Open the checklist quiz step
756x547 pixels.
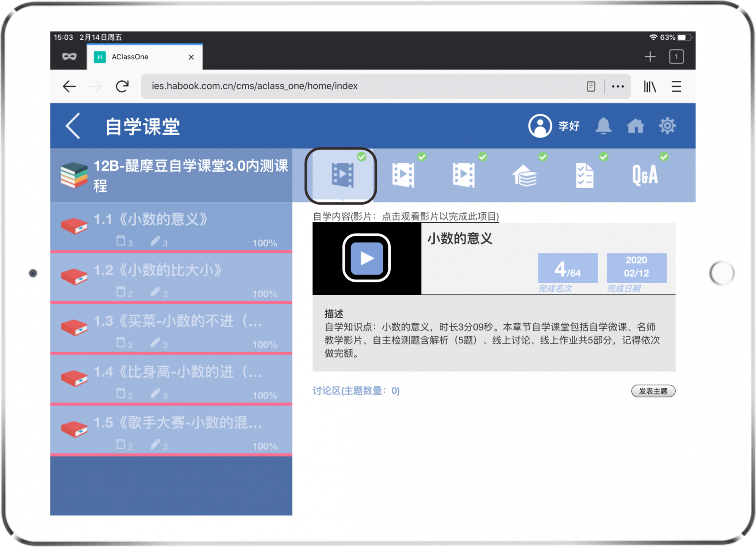(584, 176)
